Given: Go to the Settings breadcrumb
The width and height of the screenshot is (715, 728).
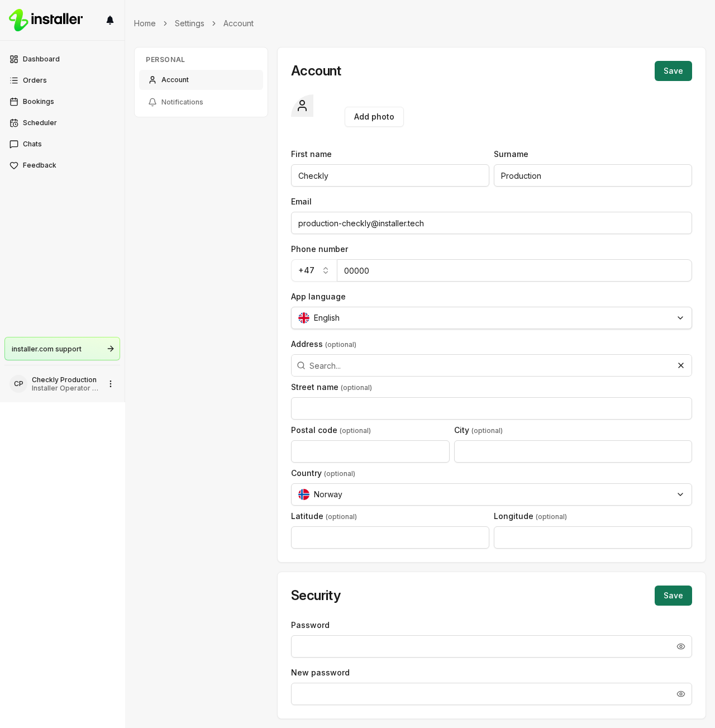Looking at the screenshot, I should pyautogui.click(x=189, y=23).
